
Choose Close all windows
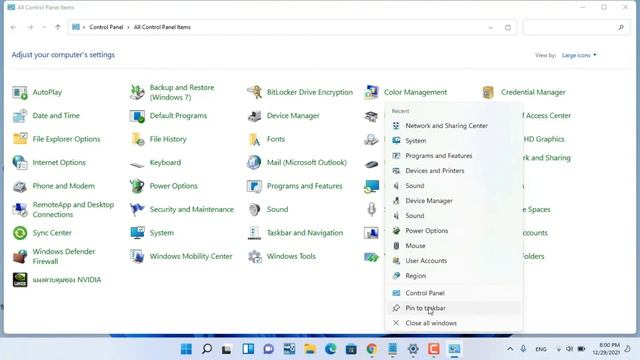pyautogui.click(x=453, y=323)
